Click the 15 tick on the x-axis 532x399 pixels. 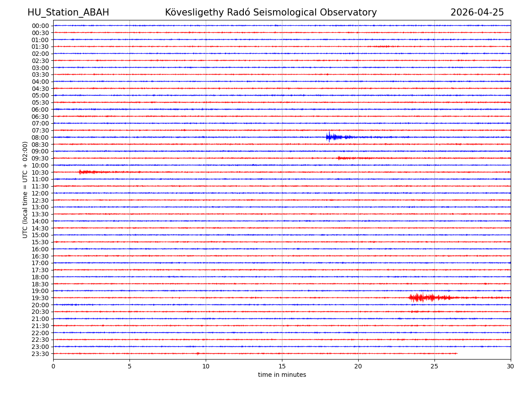(282, 366)
